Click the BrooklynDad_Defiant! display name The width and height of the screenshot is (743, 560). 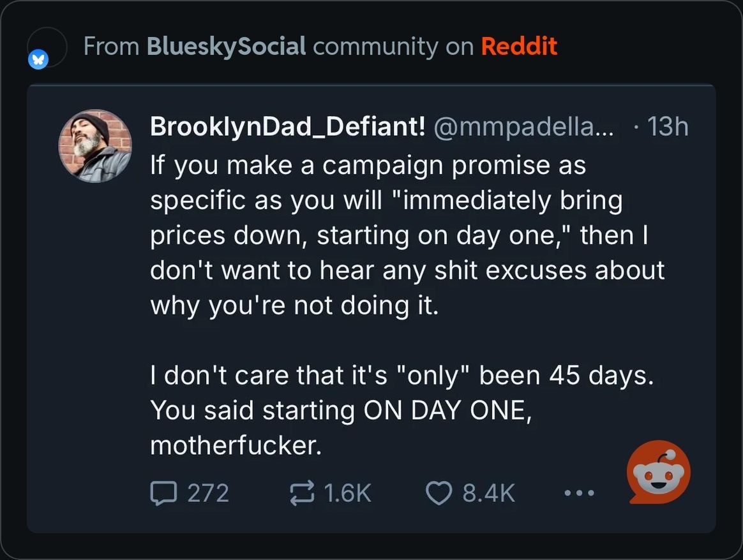(x=287, y=127)
